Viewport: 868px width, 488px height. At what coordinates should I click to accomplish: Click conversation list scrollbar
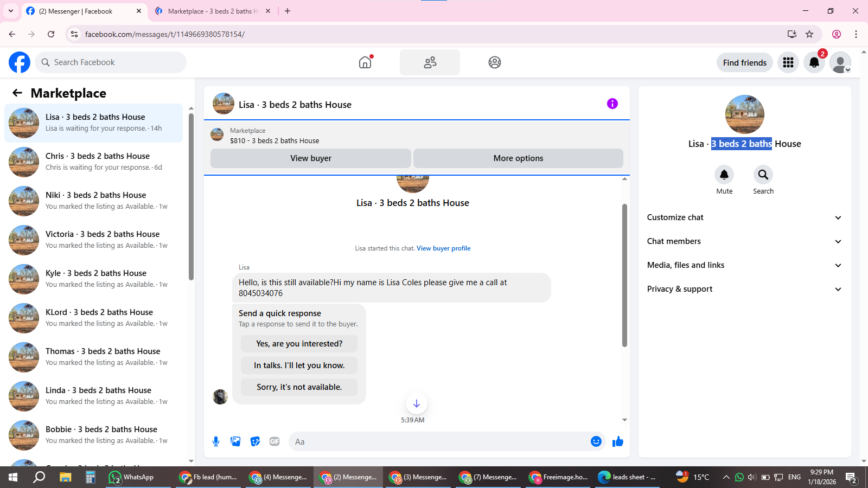(x=191, y=197)
